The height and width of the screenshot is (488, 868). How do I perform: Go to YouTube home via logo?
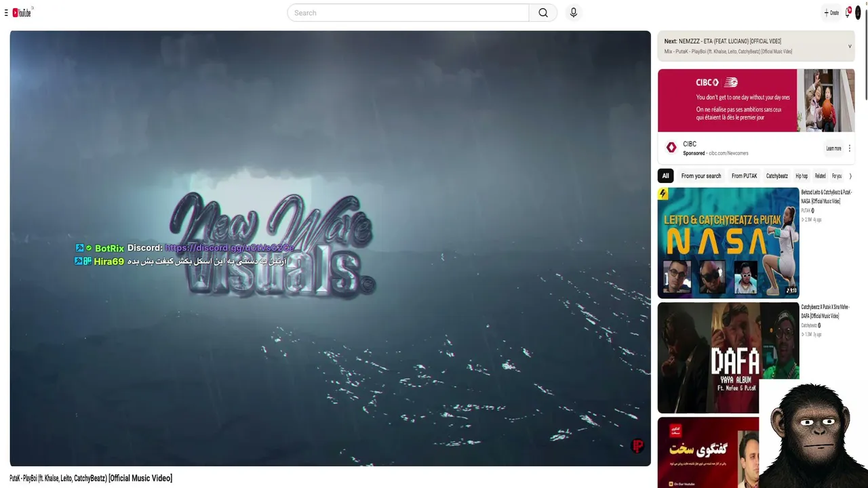(22, 13)
